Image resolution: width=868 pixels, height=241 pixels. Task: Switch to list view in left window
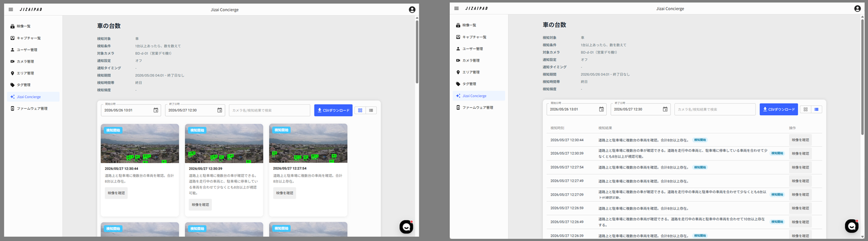371,110
